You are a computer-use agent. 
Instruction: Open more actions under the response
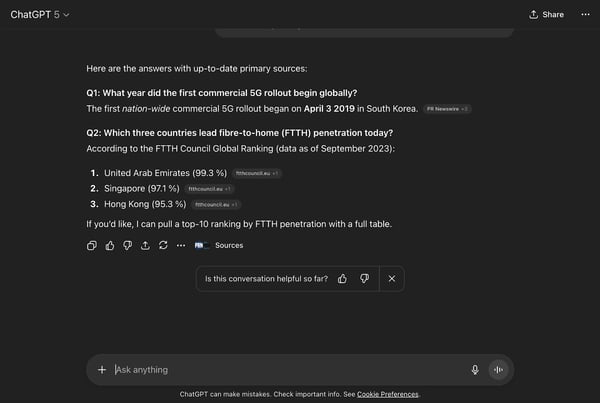point(181,245)
